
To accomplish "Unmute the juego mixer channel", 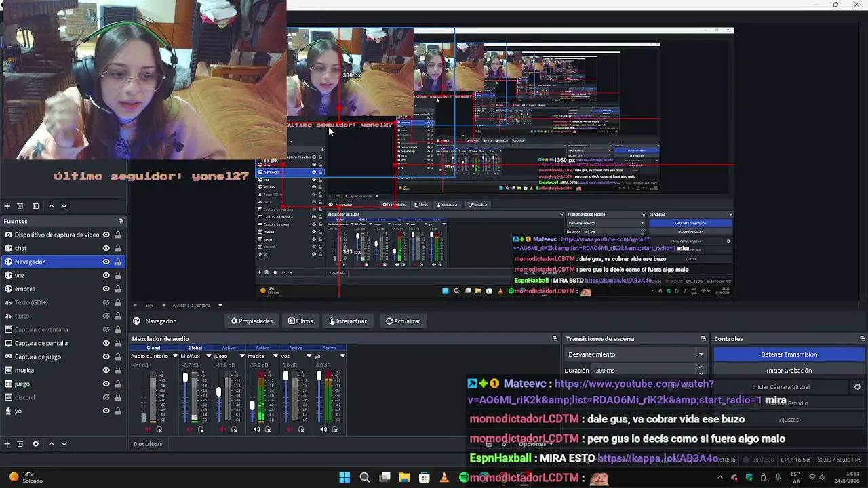I will 224,429.
